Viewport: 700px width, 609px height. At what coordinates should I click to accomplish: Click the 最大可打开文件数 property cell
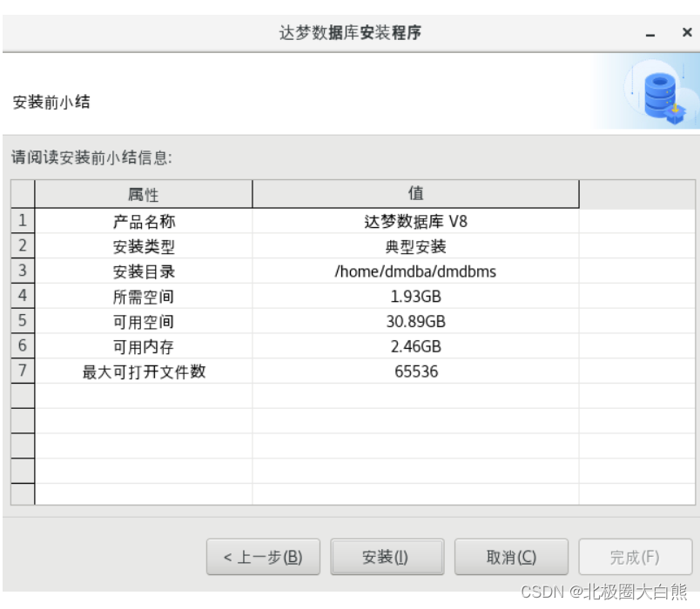coord(144,371)
